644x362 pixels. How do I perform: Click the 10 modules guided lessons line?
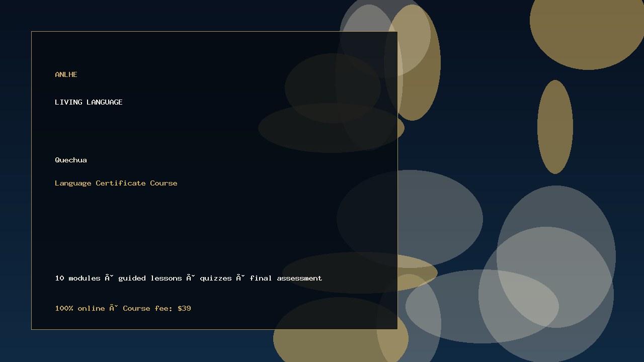click(x=189, y=278)
